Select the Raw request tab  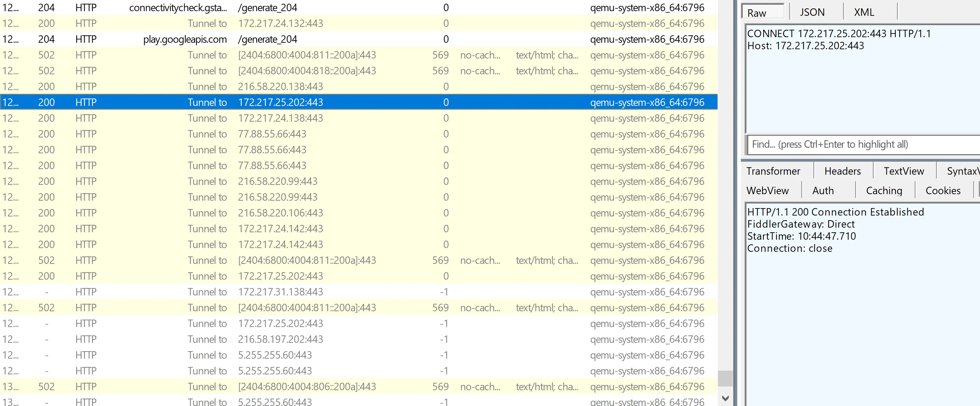(x=757, y=13)
